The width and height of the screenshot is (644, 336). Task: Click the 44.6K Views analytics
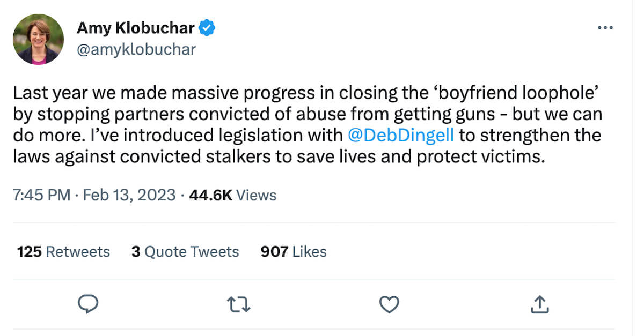233,195
